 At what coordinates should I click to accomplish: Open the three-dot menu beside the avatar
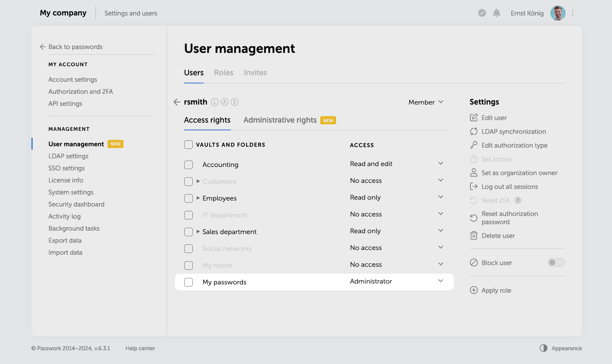click(572, 13)
